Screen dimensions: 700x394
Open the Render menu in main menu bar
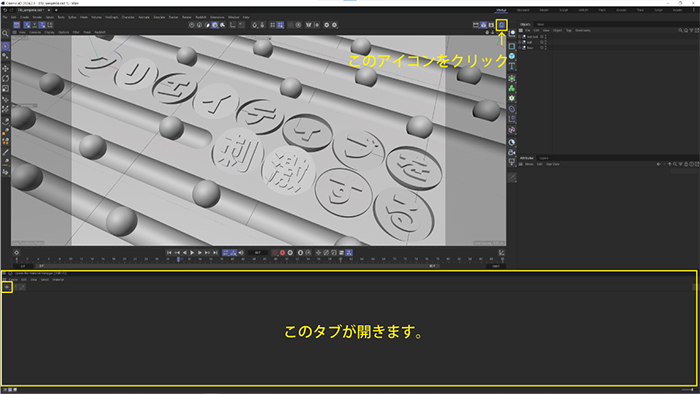[187, 17]
